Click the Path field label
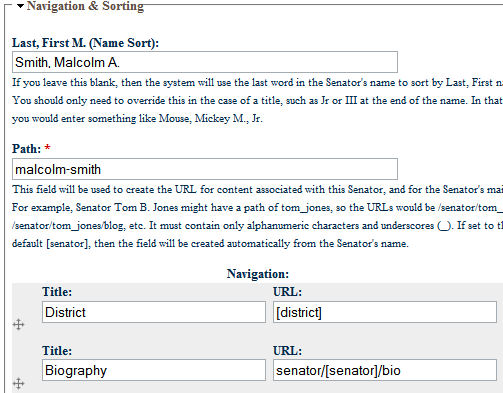Viewport: 503px width, 393px height. pyautogui.click(x=26, y=149)
